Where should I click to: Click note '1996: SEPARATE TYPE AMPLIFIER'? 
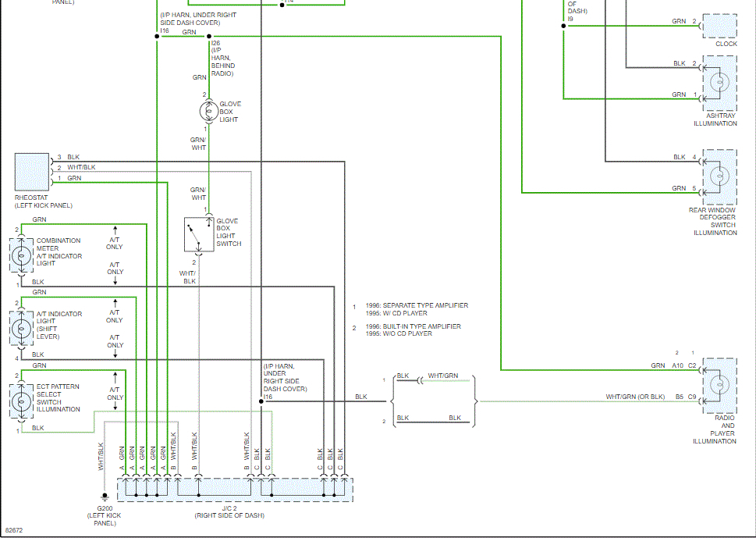tap(417, 305)
